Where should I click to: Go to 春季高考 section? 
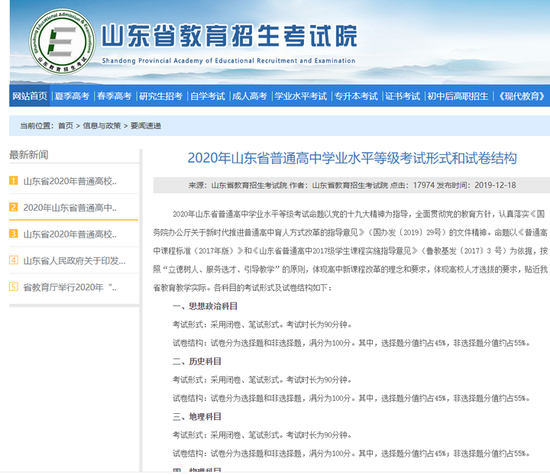[x=114, y=96]
